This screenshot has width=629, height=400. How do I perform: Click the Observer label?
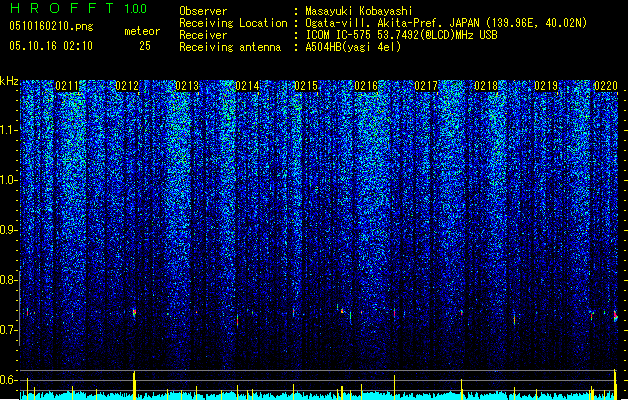[x=203, y=11]
